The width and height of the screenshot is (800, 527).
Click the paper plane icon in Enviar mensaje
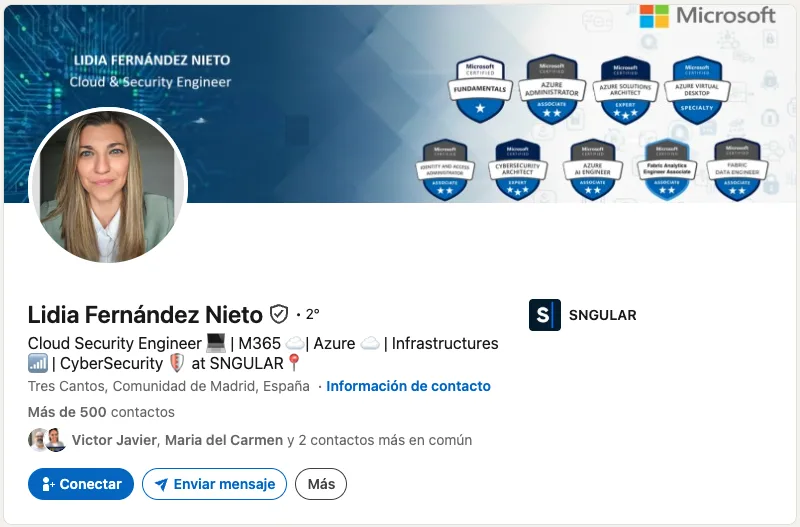(161, 484)
